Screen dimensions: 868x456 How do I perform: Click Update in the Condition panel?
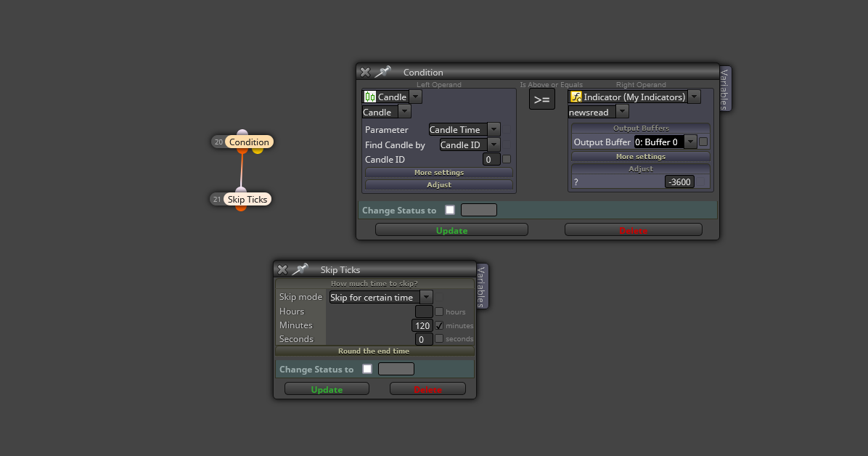point(451,230)
